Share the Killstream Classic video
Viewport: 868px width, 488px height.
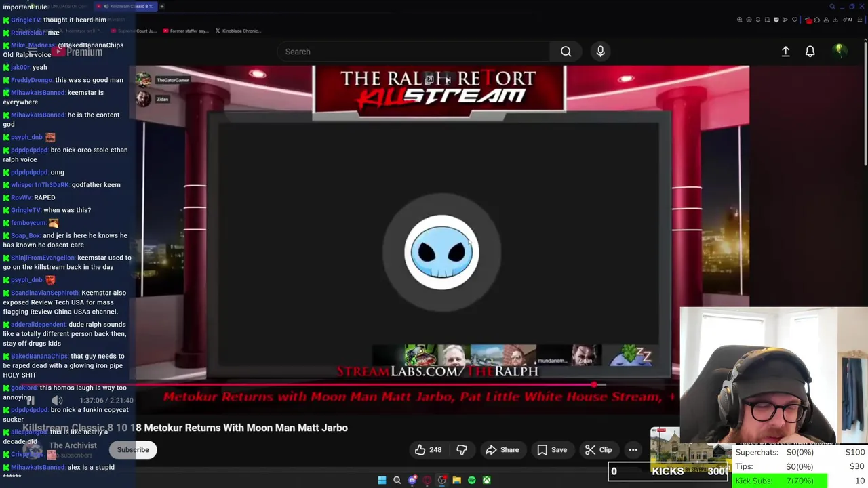pyautogui.click(x=502, y=449)
